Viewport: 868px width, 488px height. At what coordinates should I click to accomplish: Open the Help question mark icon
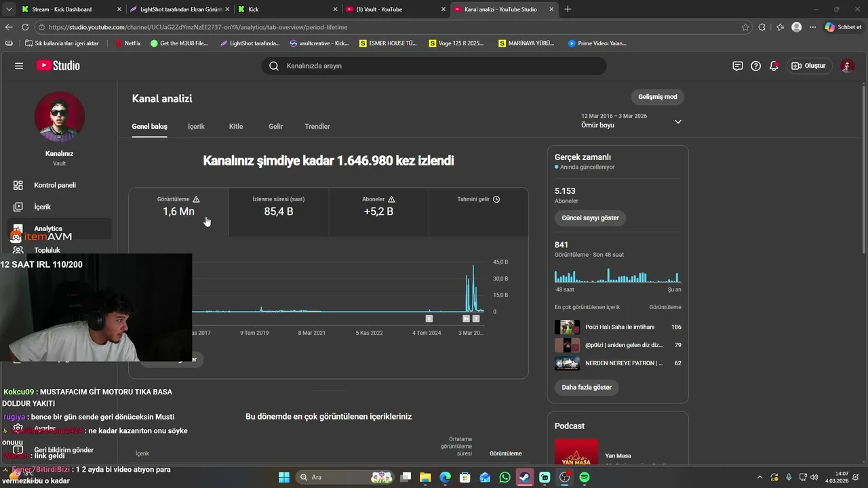tap(756, 66)
